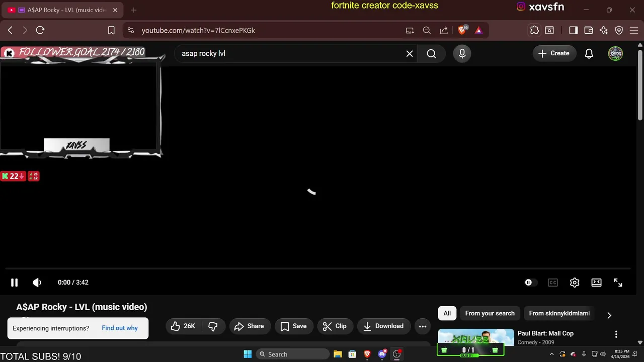Open more actions three-dot menu below video
Image resolution: width=644 pixels, height=362 pixels.
point(423,326)
